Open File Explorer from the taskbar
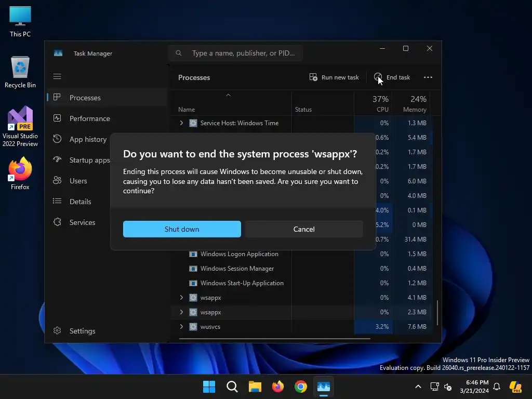Viewport: 532px width, 399px height. pyautogui.click(x=255, y=387)
